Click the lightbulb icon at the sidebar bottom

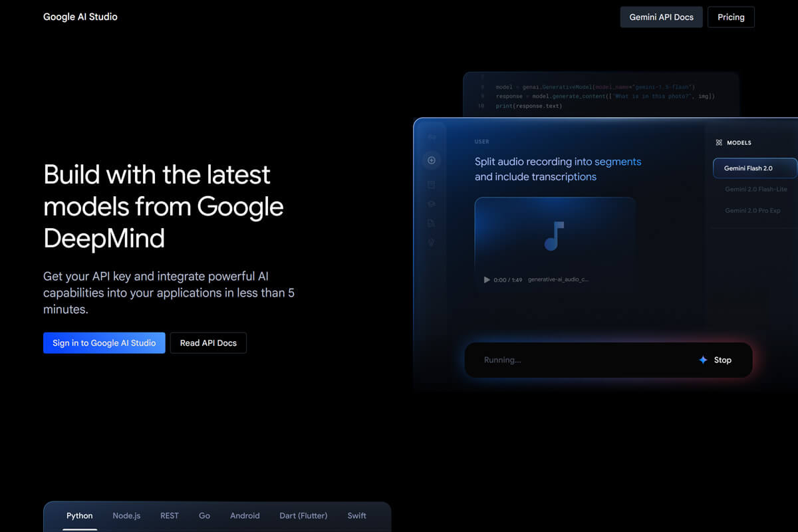[x=432, y=243]
